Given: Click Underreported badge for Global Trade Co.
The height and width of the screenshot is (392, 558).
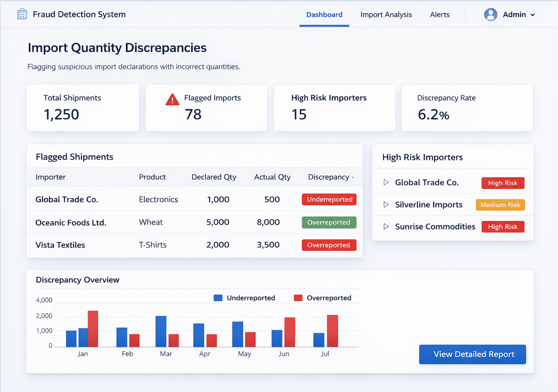Looking at the screenshot, I should 329,199.
